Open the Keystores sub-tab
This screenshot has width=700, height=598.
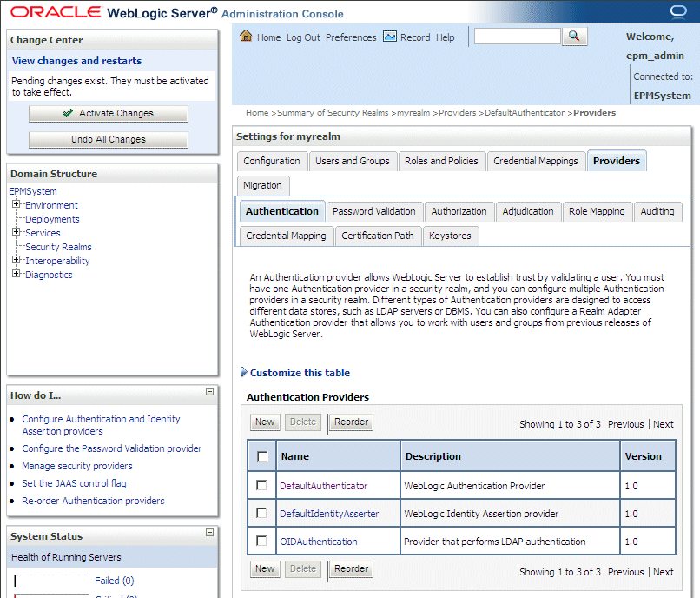pyautogui.click(x=450, y=236)
